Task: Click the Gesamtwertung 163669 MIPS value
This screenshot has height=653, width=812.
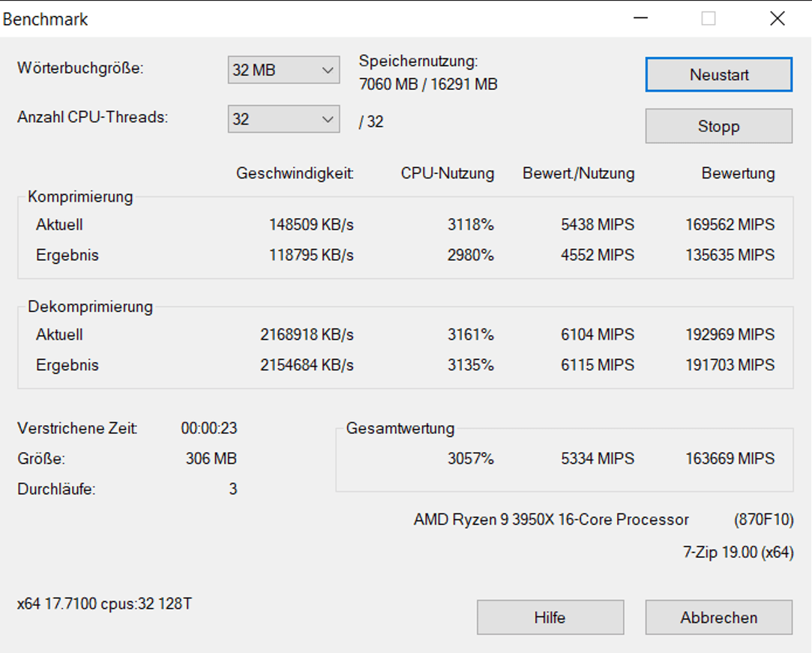Action: point(730,459)
